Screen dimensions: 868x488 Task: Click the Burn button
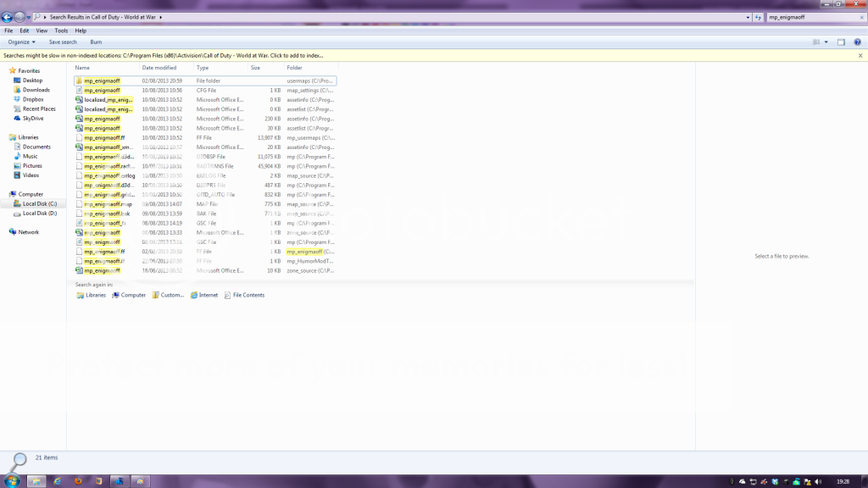pyautogui.click(x=96, y=42)
